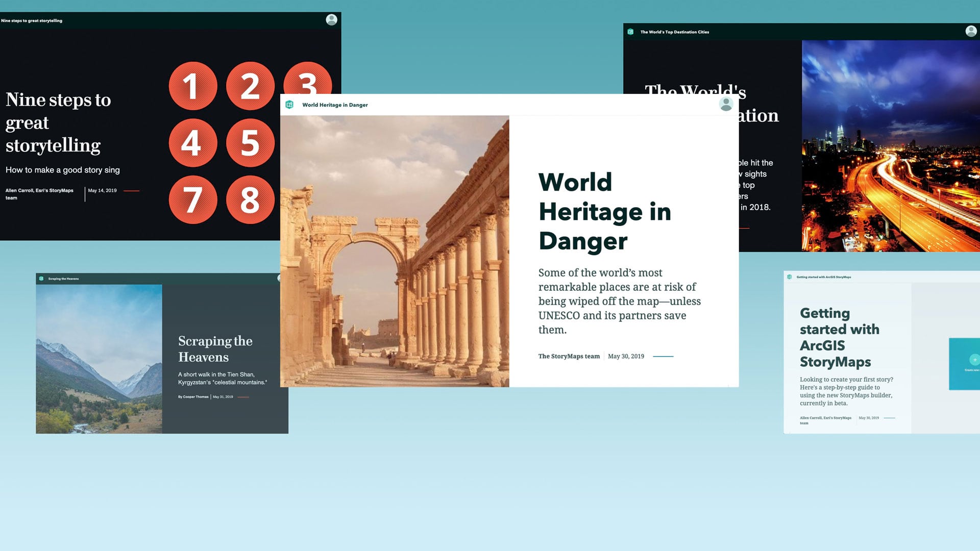
Task: Click StoryMaps logo in Scraping the Heavens header
Action: click(41, 279)
